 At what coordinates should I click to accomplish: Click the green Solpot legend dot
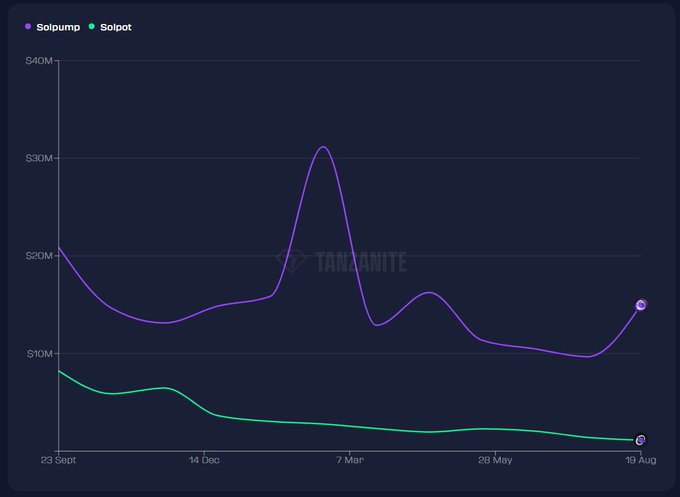(x=92, y=26)
